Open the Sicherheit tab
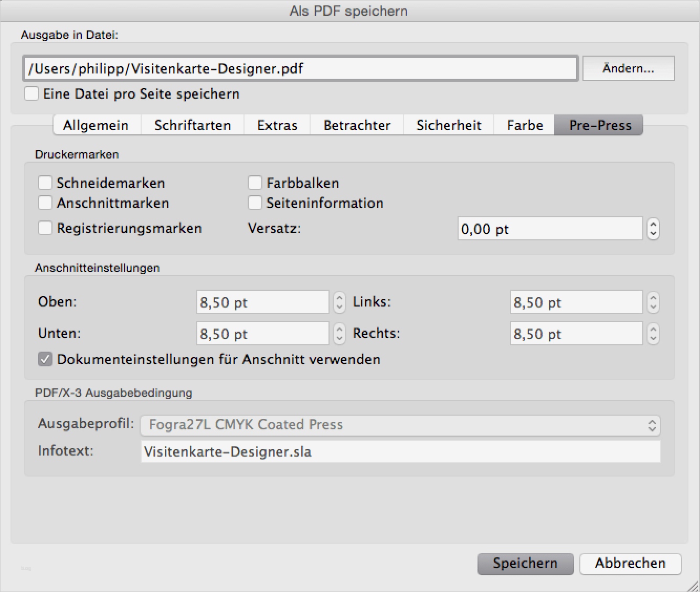The width and height of the screenshot is (700, 592). [449, 125]
